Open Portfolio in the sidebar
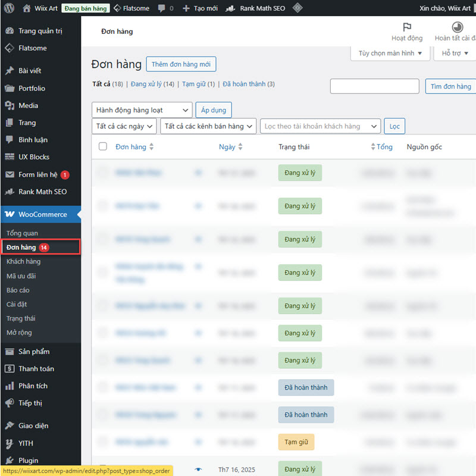476x476 pixels. [40, 88]
